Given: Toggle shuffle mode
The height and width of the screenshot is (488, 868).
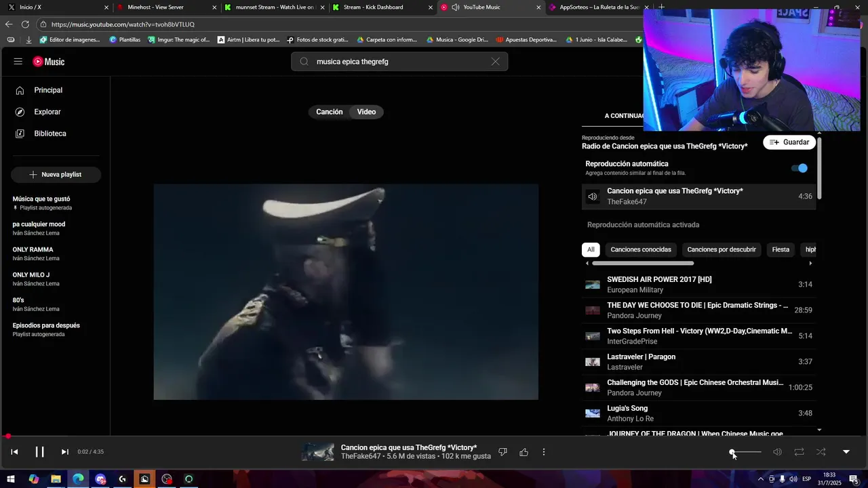Looking at the screenshot, I should point(821,452).
